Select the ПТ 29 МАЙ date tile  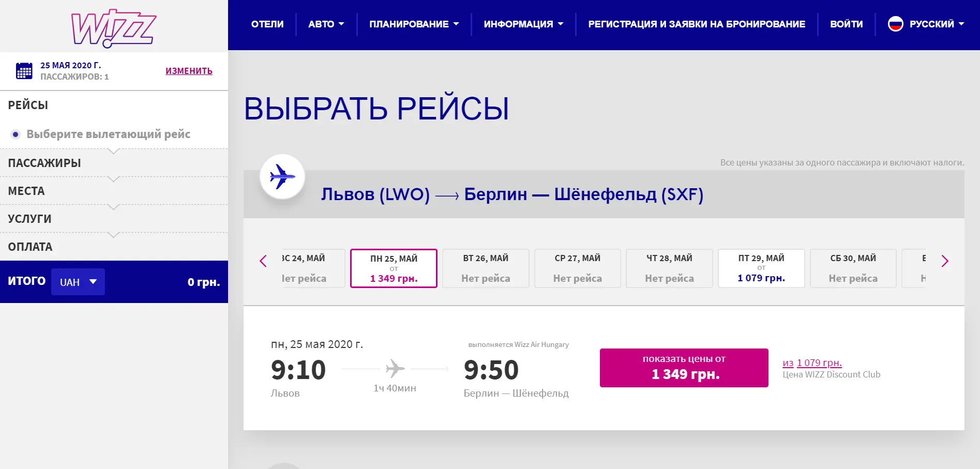tap(761, 268)
